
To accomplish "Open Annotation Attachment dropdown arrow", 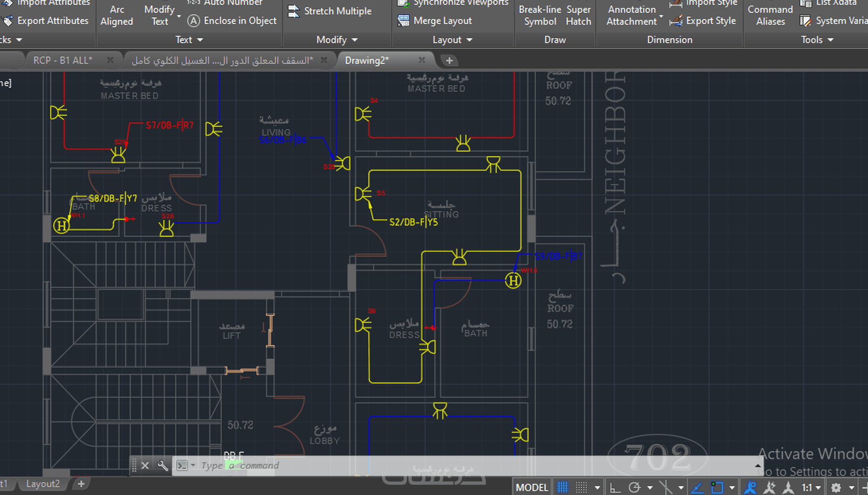I will [x=661, y=16].
